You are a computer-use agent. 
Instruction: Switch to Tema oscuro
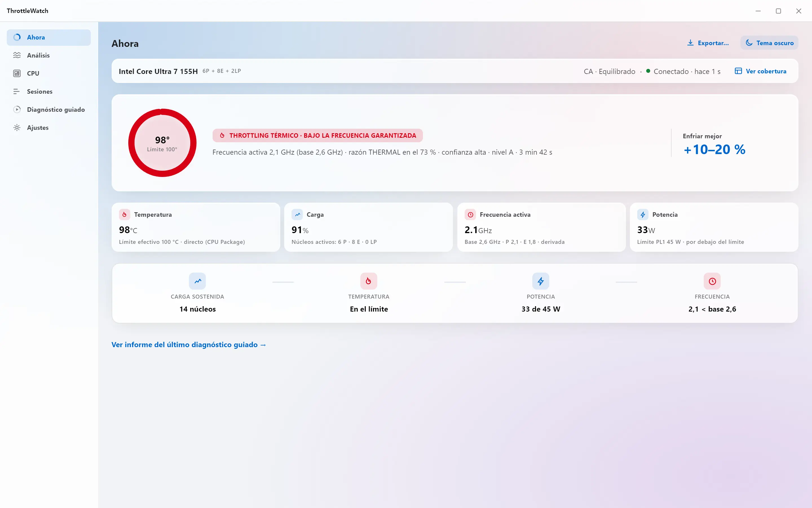coord(769,43)
